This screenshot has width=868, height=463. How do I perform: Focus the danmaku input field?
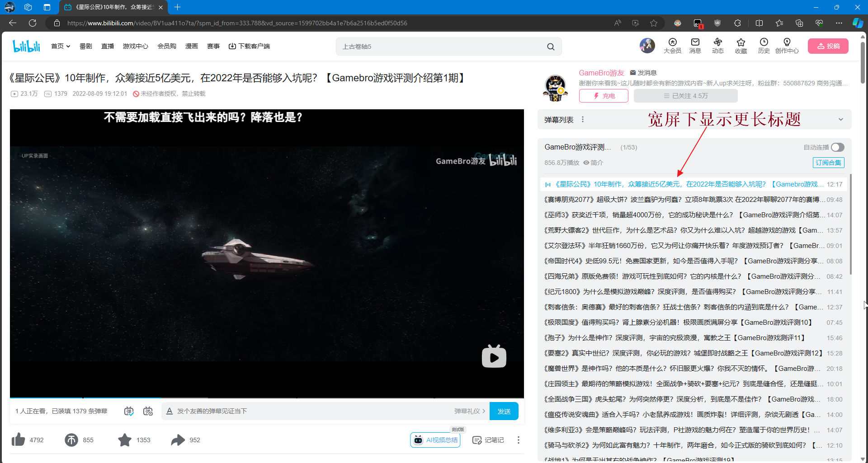point(312,411)
